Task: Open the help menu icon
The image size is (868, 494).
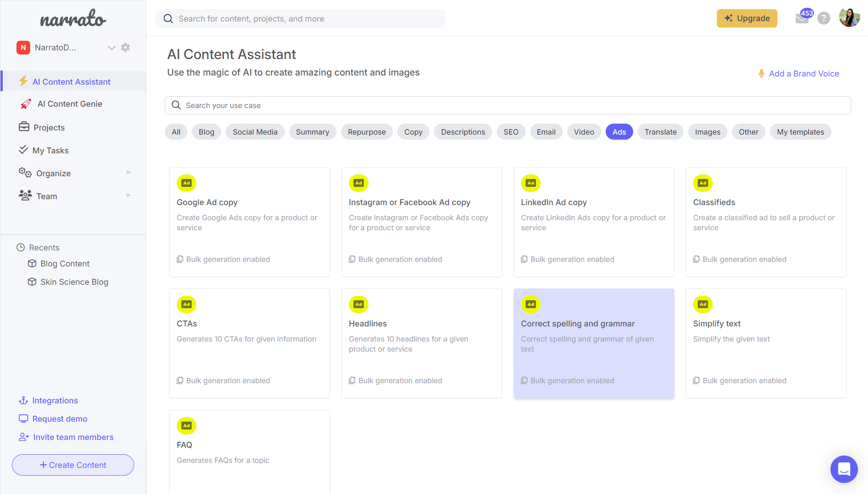Action: click(x=824, y=18)
